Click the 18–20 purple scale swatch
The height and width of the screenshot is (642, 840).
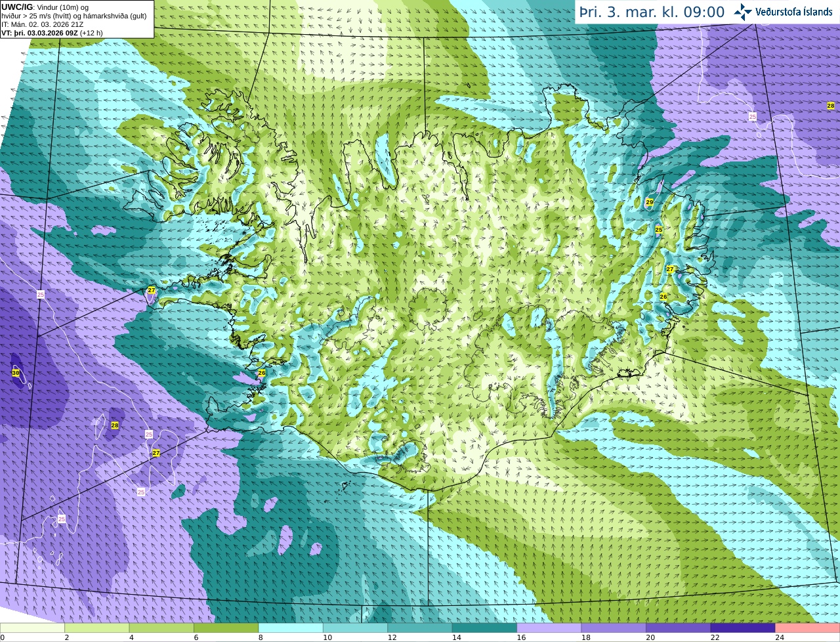614,628
